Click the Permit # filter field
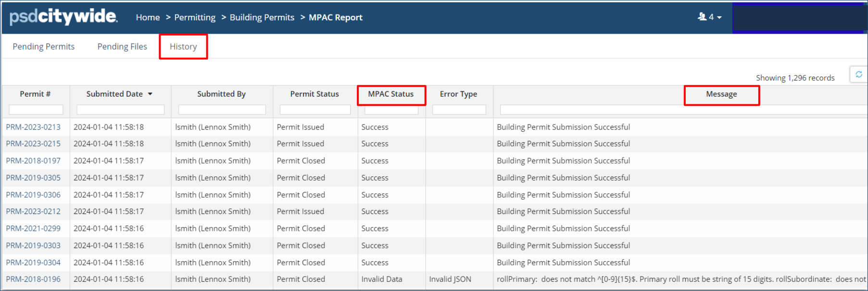 [x=36, y=110]
